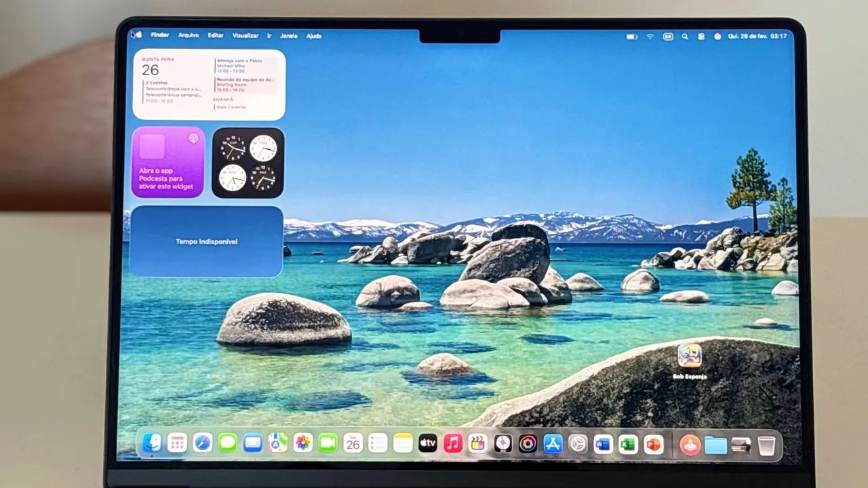This screenshot has height=488, width=868.
Task: Click the 'Tempo Indisponível' weather widget
Action: [207, 241]
